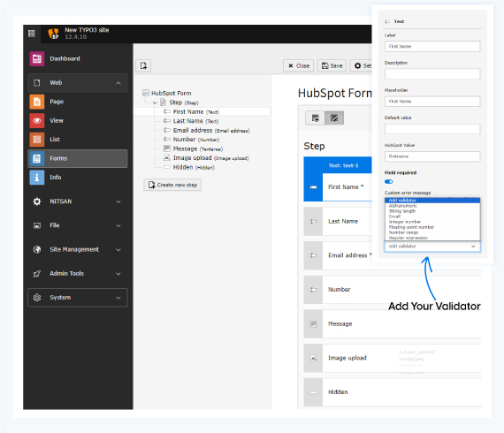
Task: Open the Dashboard module
Action: pos(78,59)
